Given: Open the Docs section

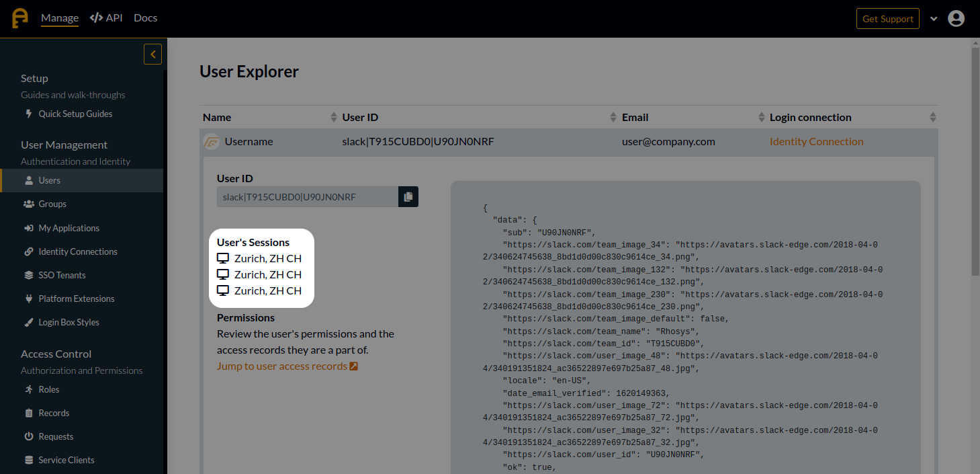Looking at the screenshot, I should pyautogui.click(x=145, y=18).
